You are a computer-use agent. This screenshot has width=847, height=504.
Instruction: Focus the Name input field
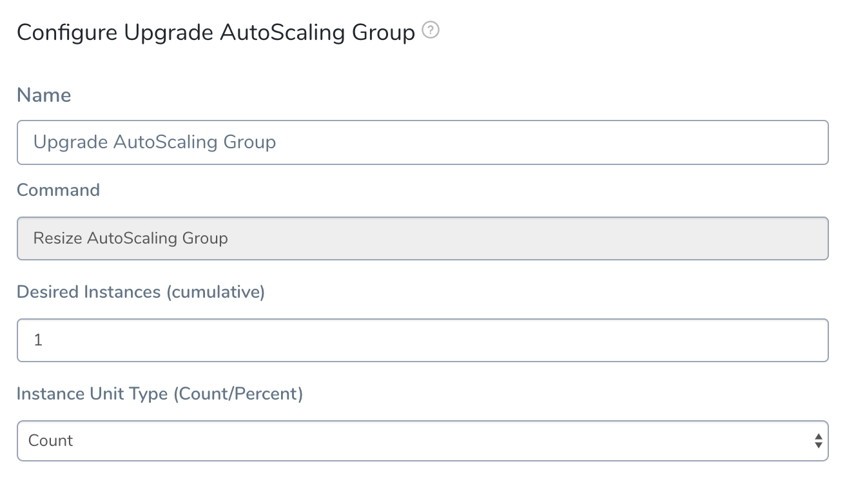tap(422, 142)
